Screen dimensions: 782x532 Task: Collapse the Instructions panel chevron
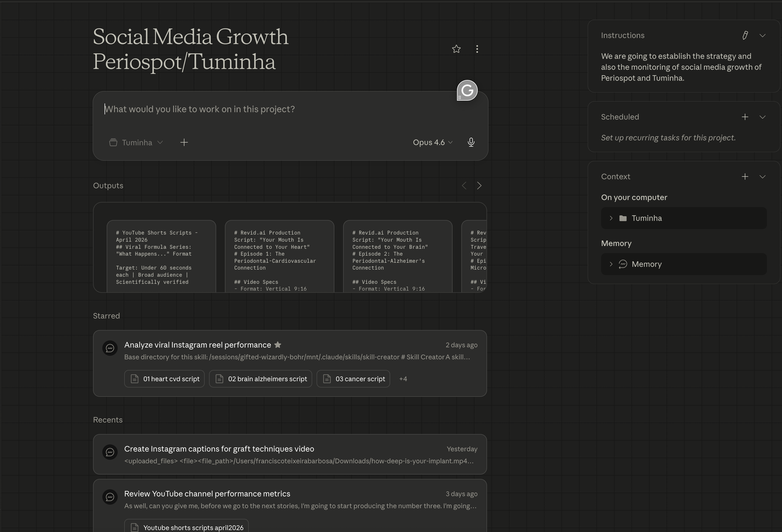(x=762, y=35)
